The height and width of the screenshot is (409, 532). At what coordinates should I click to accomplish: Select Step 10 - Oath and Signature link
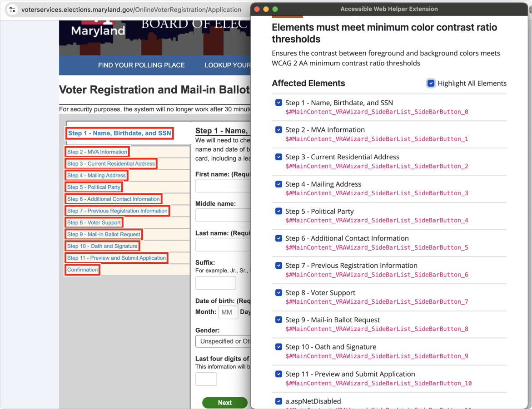coord(102,246)
